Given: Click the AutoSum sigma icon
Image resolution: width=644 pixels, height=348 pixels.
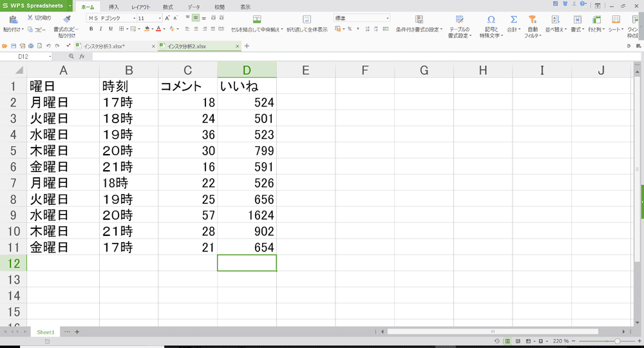Looking at the screenshot, I should click(513, 20).
